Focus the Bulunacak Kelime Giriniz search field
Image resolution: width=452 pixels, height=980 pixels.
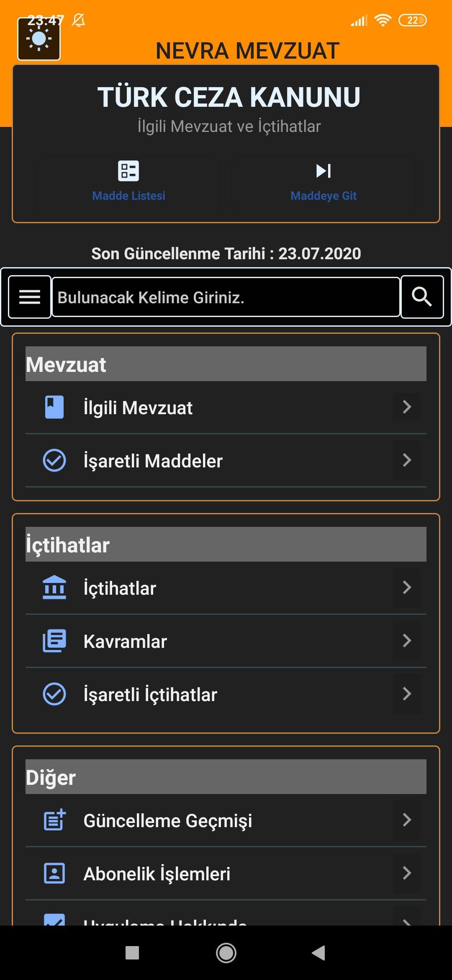(226, 297)
